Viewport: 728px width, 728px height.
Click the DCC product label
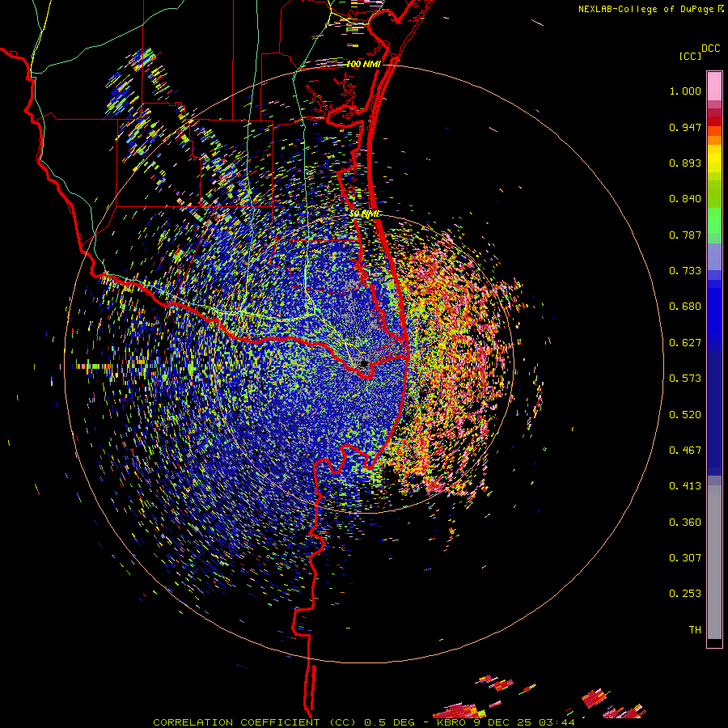coord(710,49)
